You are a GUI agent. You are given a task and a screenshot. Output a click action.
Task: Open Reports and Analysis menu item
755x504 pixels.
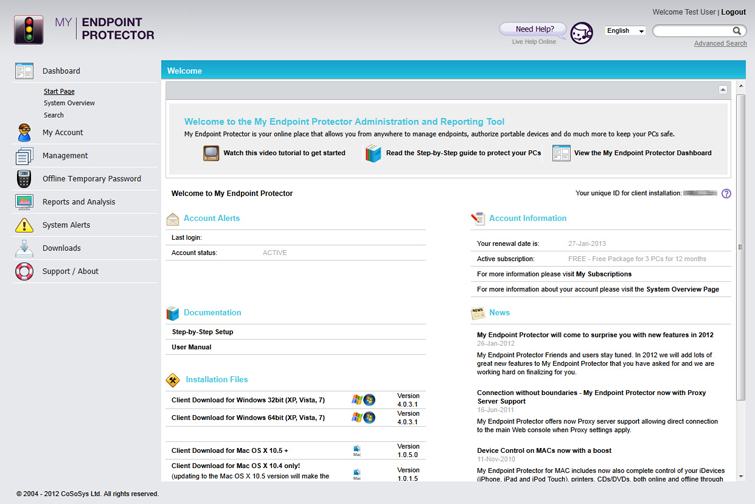[78, 202]
